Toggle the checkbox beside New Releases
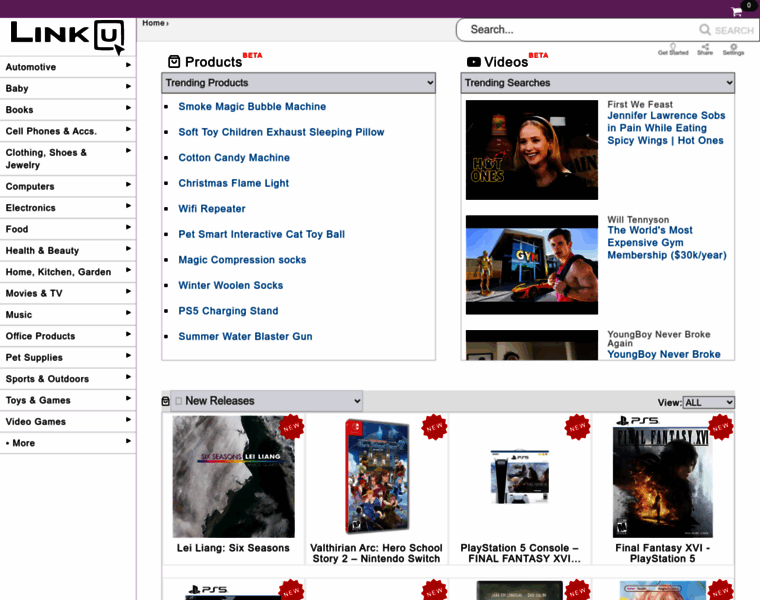 (178, 401)
